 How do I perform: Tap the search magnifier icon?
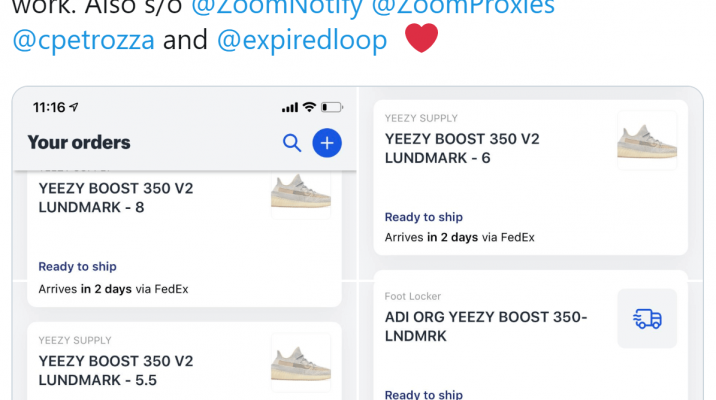click(292, 143)
